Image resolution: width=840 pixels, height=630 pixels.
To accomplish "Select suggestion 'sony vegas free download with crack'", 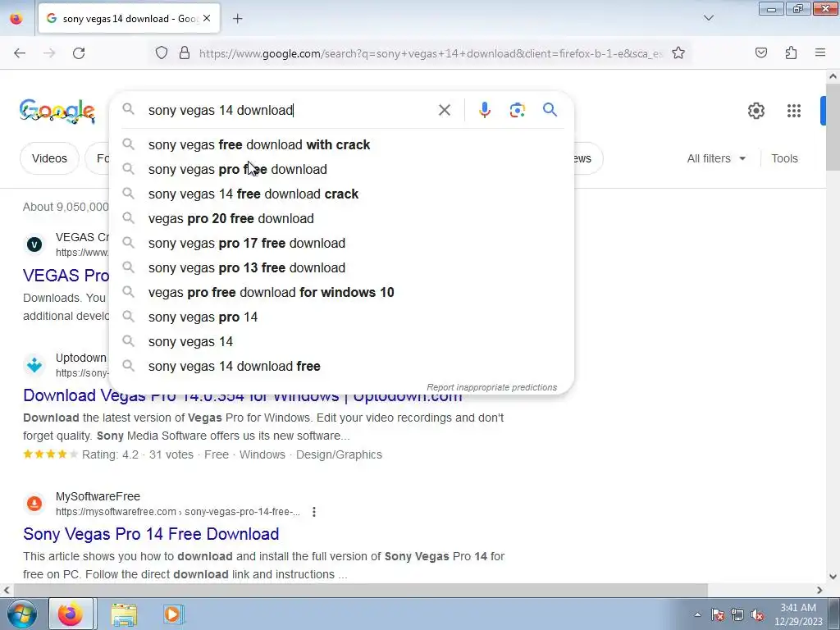I will click(342, 144).
